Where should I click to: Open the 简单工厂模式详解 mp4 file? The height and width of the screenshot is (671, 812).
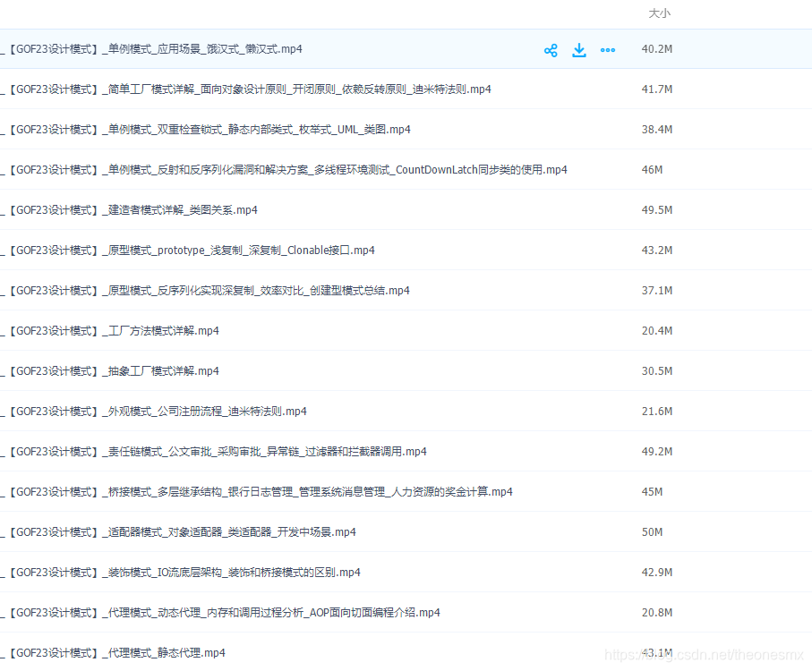coord(245,89)
